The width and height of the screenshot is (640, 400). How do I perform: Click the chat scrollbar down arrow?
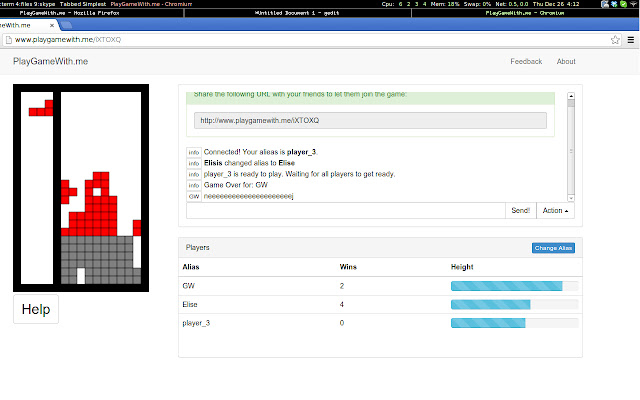(571, 198)
